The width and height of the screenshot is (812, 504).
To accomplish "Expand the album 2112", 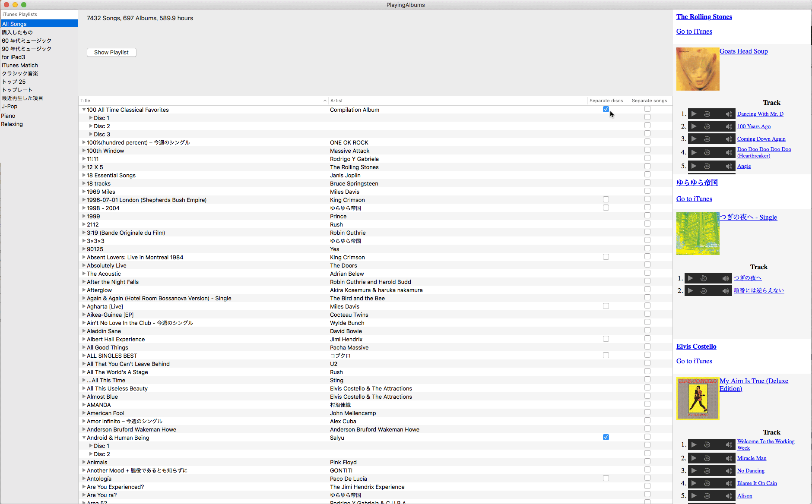I will pos(84,224).
